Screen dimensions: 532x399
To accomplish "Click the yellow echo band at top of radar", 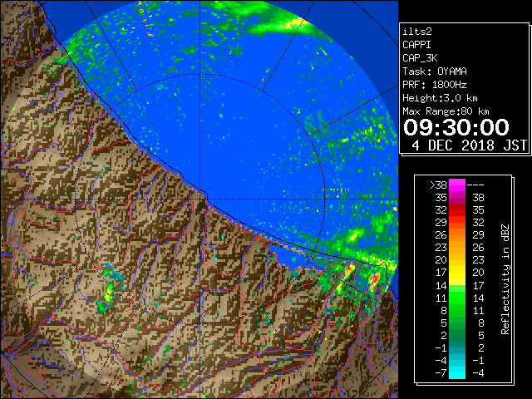I will 296,23.
